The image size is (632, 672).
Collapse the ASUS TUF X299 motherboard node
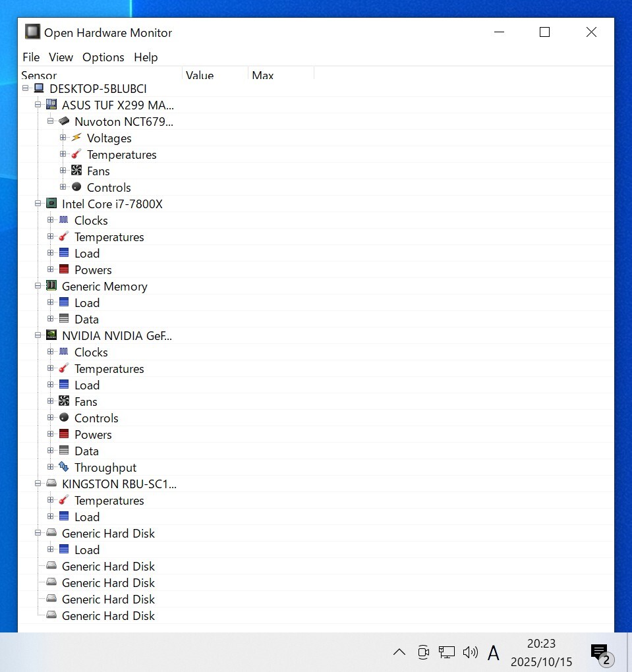pyautogui.click(x=38, y=105)
